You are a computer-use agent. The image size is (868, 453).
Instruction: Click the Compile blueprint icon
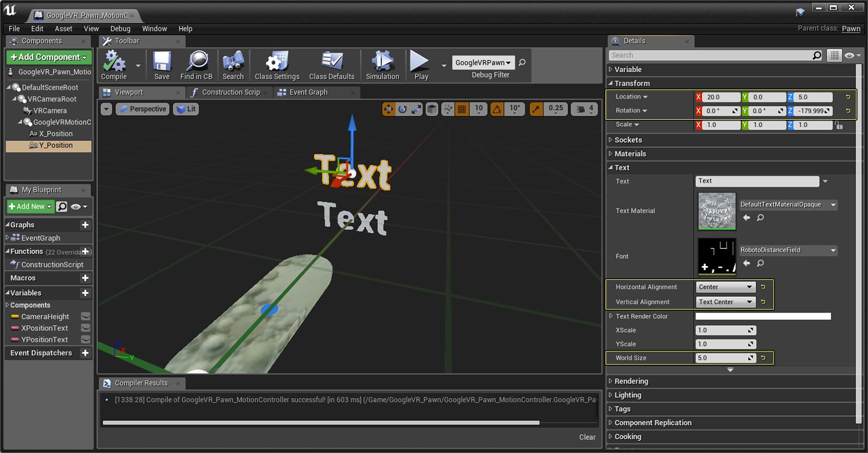pos(114,62)
